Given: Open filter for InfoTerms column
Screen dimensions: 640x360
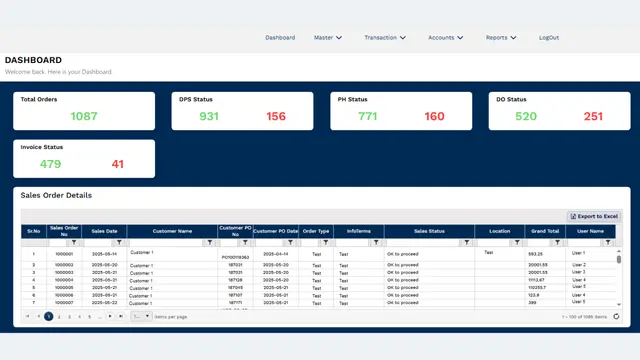Looking at the screenshot, I should point(376,242).
